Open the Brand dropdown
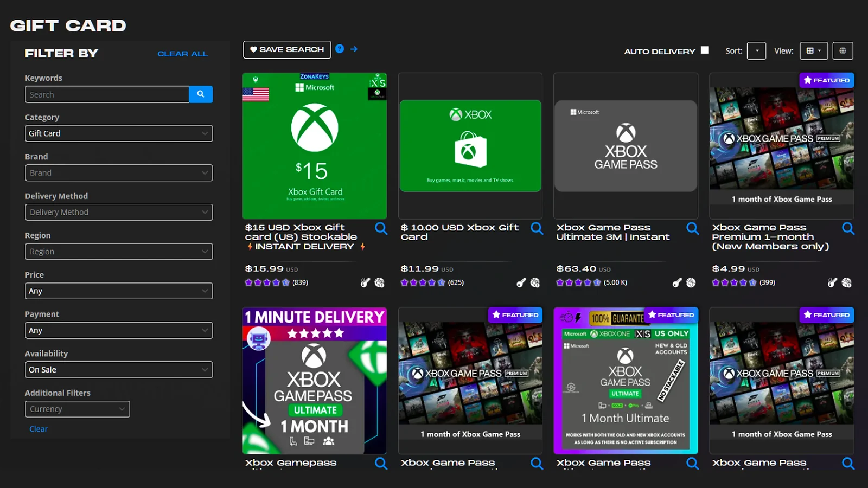The height and width of the screenshot is (488, 868). (119, 173)
